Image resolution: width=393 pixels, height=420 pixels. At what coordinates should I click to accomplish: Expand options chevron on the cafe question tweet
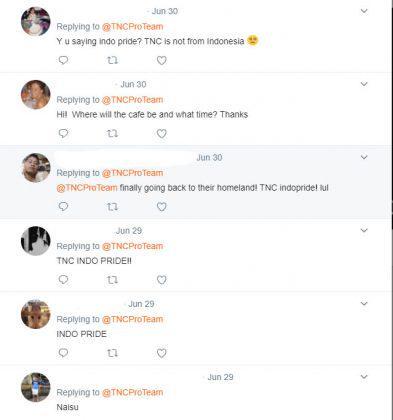click(364, 84)
